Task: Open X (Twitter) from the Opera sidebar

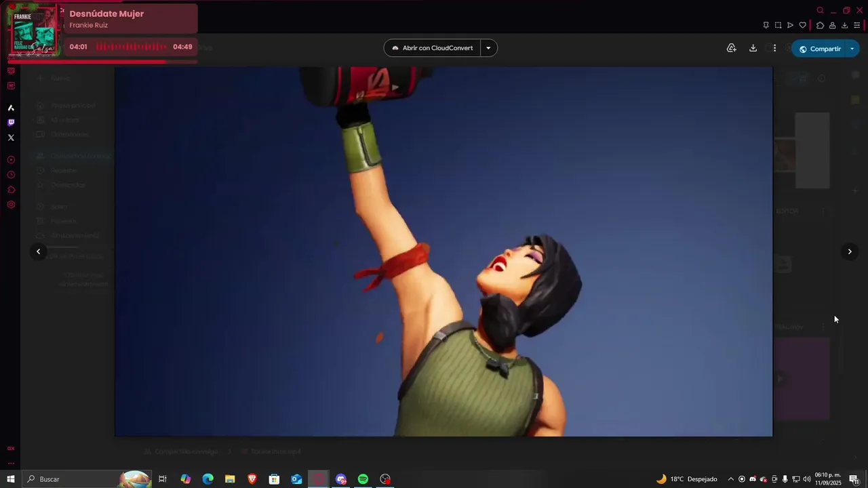Action: 11,138
